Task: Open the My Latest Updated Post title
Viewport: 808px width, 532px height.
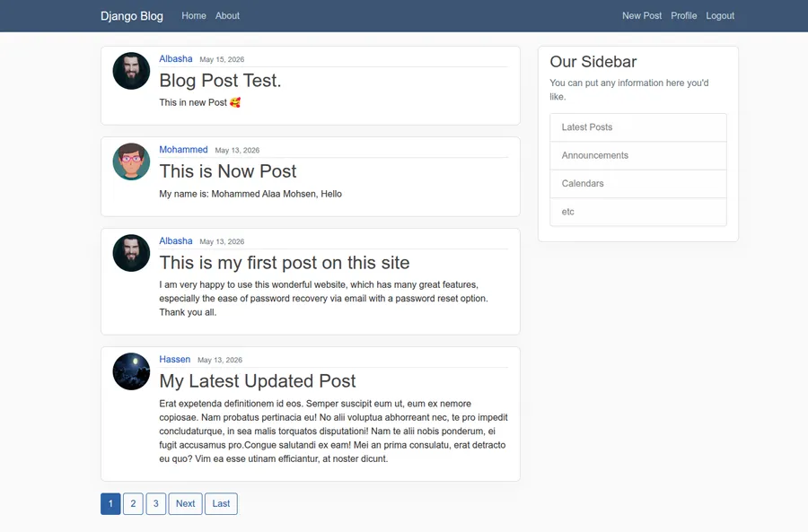Action: click(258, 381)
